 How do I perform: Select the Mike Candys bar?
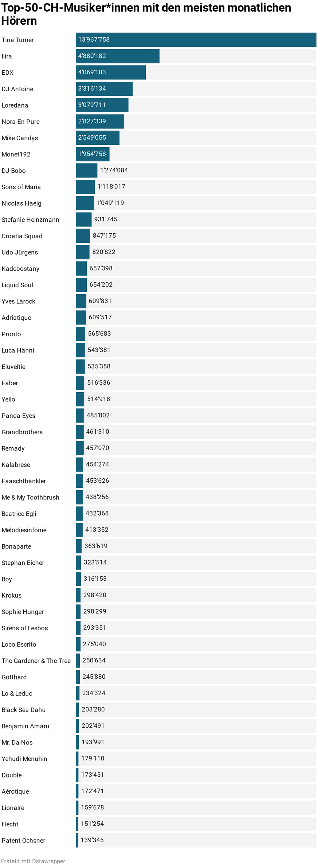point(97,138)
